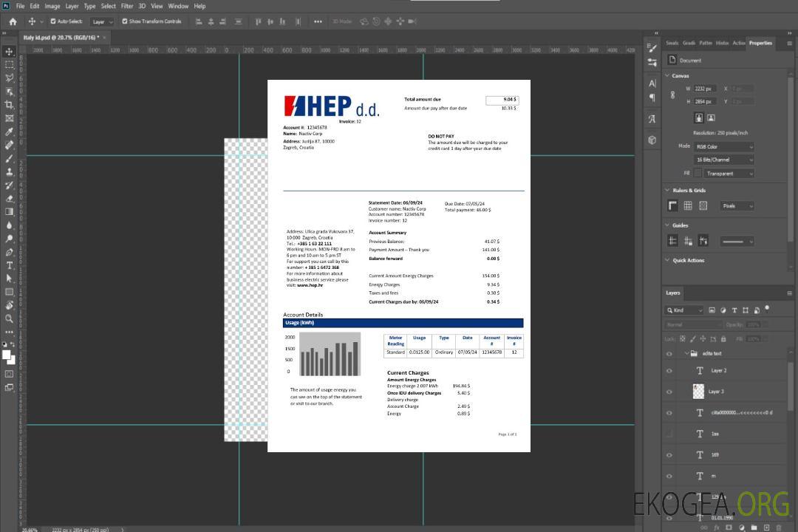Open the Pixels ruler units dropdown
The width and height of the screenshot is (798, 532).
(x=737, y=205)
